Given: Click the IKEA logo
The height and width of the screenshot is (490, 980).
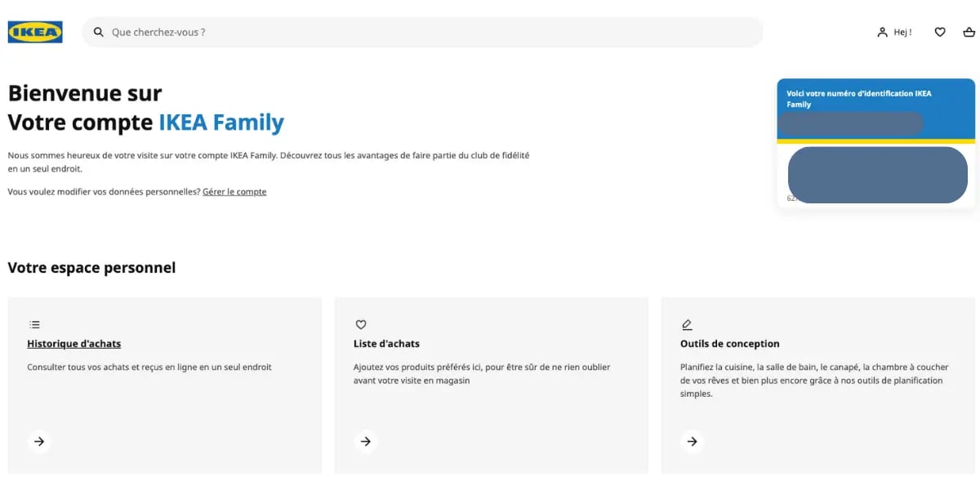Looking at the screenshot, I should coord(35,33).
